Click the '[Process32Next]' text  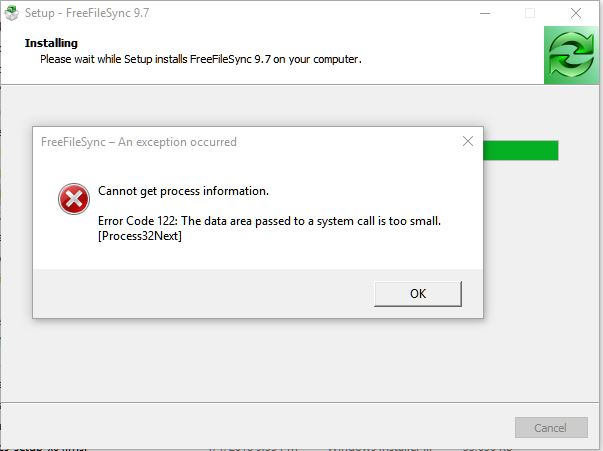tap(140, 236)
